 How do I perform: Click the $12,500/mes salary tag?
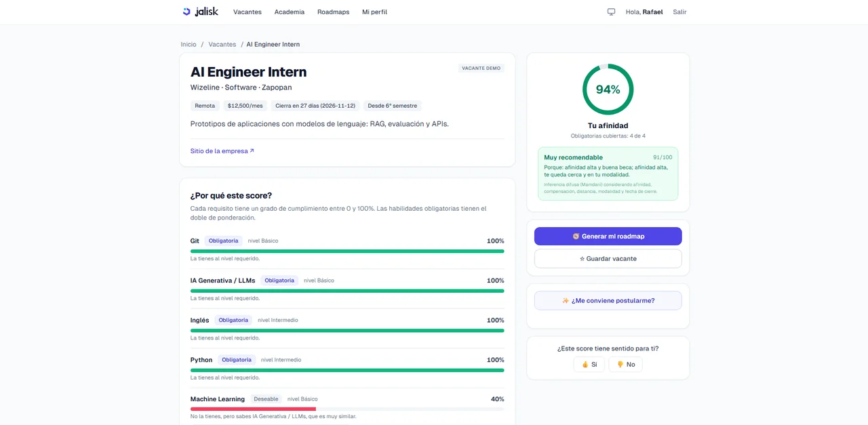pyautogui.click(x=245, y=106)
